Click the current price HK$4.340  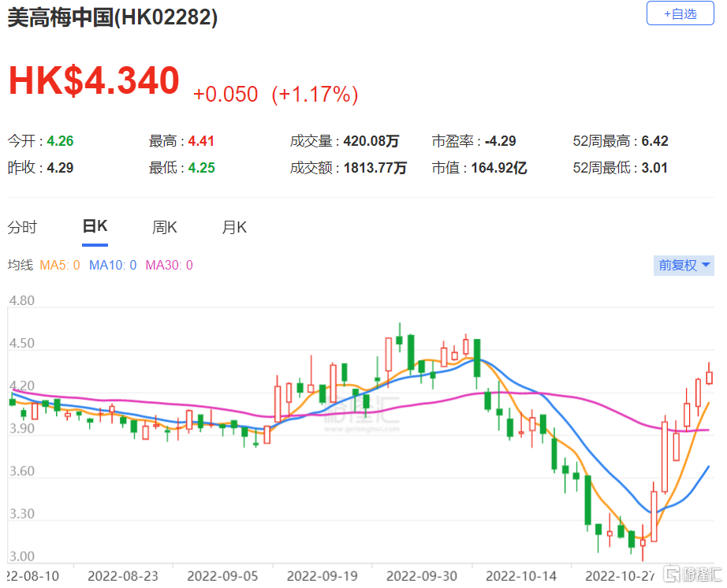94,80
